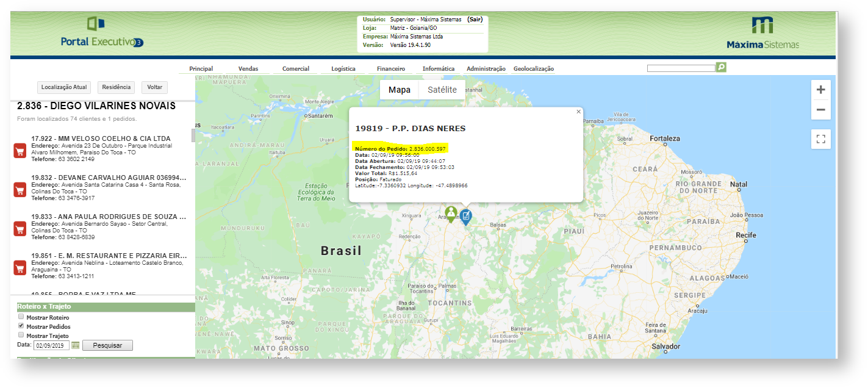Click the Valor Total R$1.515,64 line

[386, 173]
